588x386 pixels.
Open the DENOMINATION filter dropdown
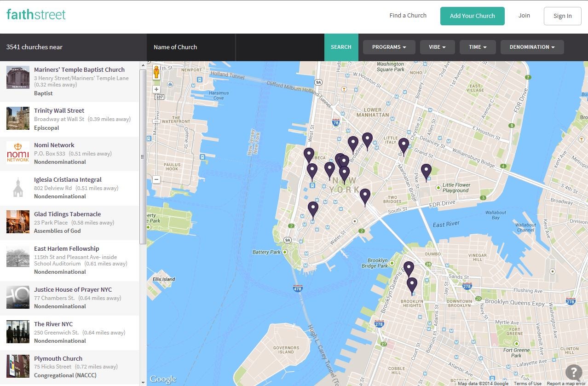[532, 46]
